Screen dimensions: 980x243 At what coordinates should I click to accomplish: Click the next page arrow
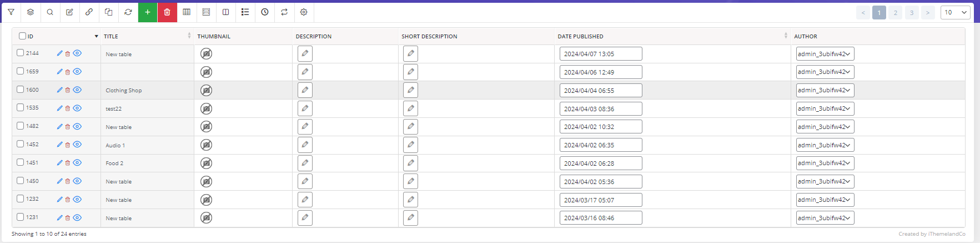[928, 13]
